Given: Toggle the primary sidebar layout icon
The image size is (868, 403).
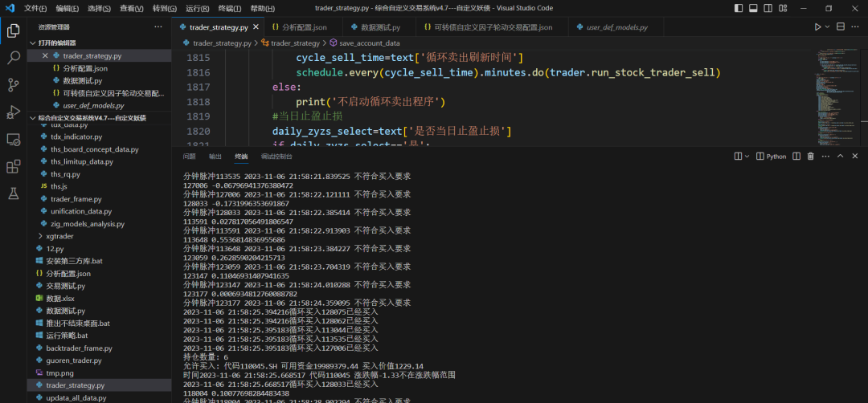Looking at the screenshot, I should 739,8.
